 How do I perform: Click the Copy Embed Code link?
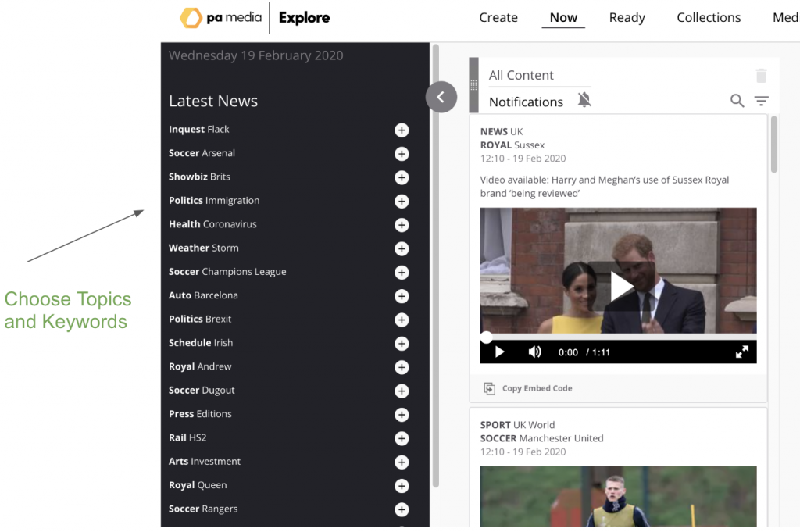[537, 388]
